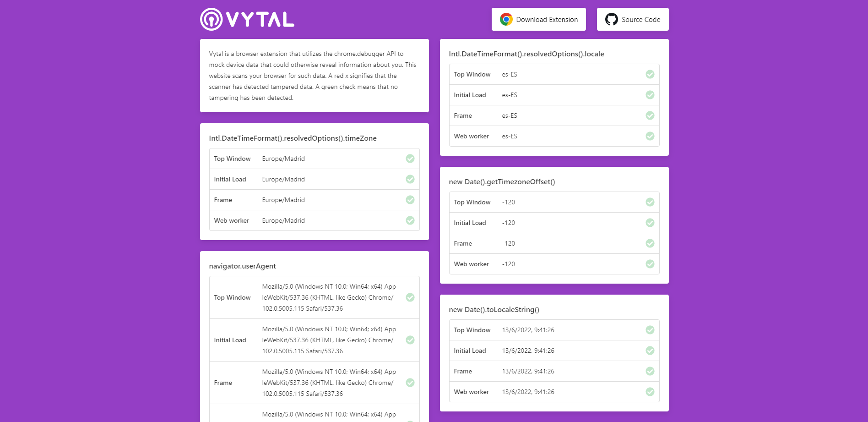Screen dimensions: 868x422
Task: Click es-ES value in Web worker row
Action: pos(510,136)
